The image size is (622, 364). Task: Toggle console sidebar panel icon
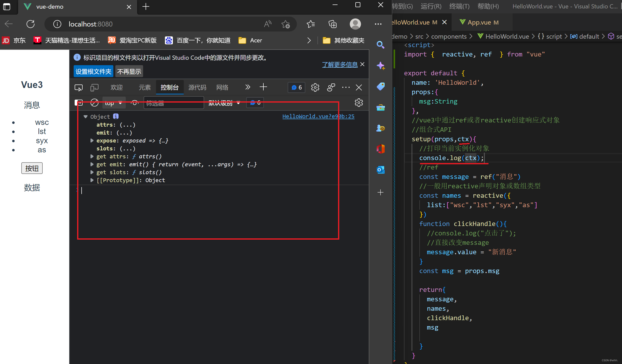tap(78, 103)
